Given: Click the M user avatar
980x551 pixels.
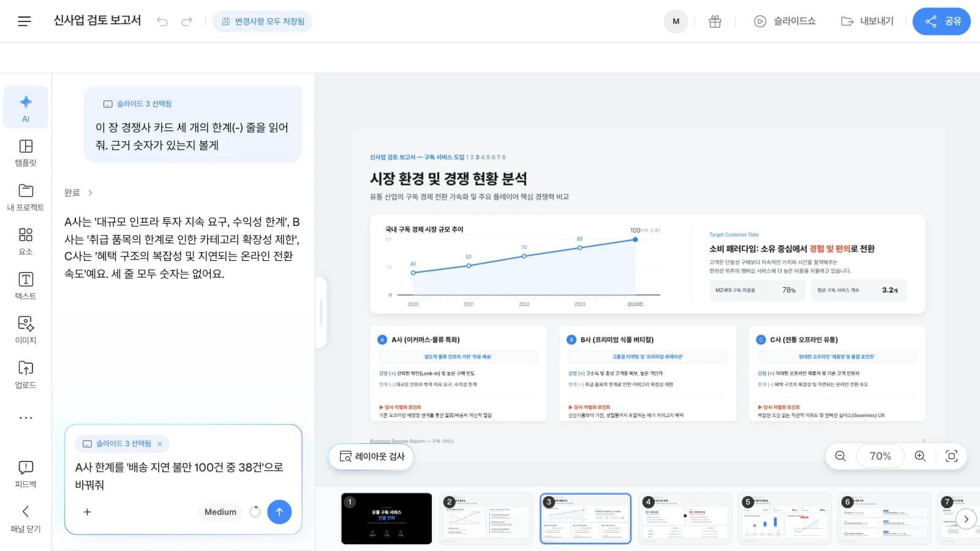Looking at the screenshot, I should [676, 21].
